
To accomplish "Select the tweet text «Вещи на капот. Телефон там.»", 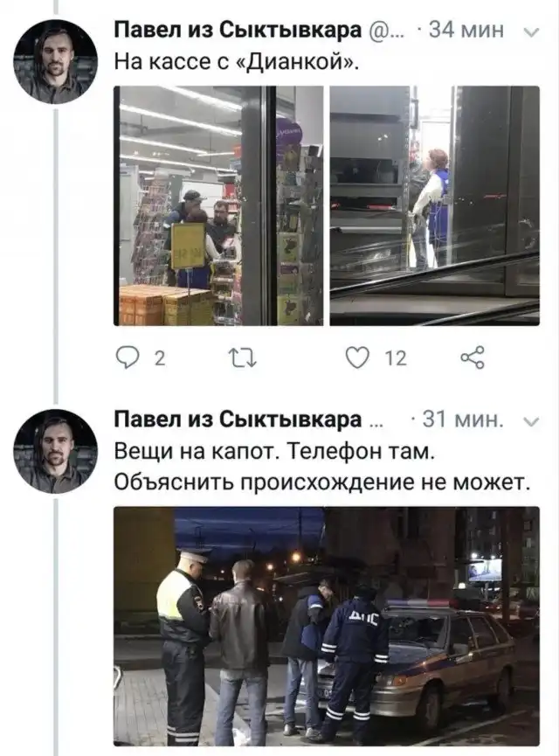I will pos(274,452).
